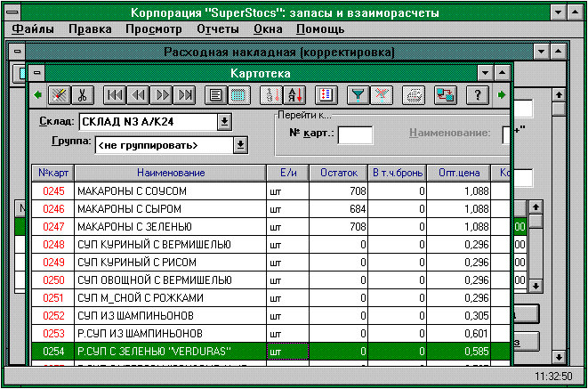Open the Картотека window control menu box
Viewport: 588px width, 389px height.
pos(36,73)
